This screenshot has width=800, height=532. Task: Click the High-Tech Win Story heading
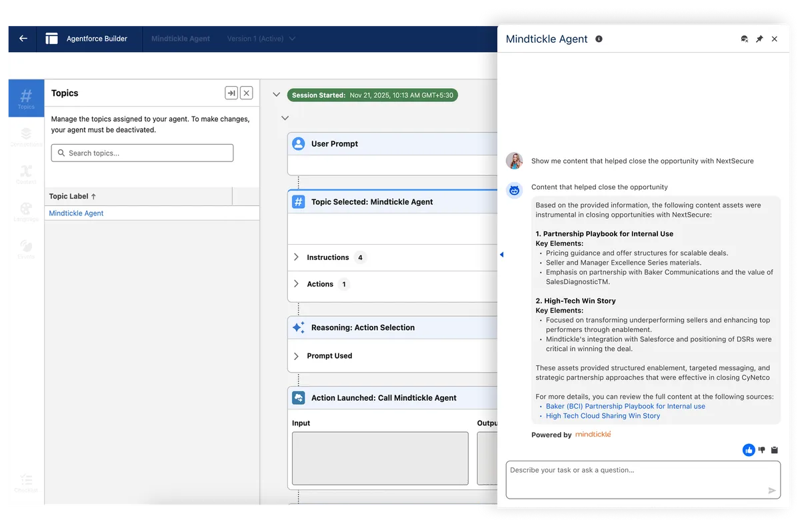(x=576, y=301)
